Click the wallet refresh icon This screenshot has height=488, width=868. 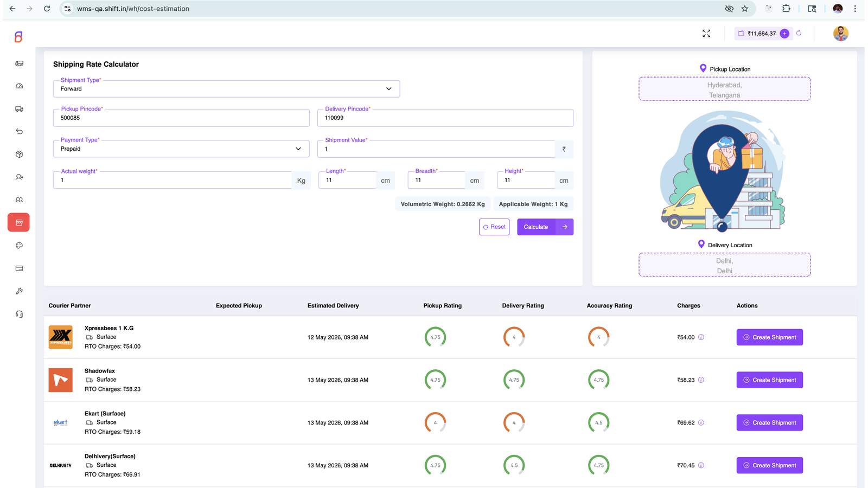pos(799,33)
